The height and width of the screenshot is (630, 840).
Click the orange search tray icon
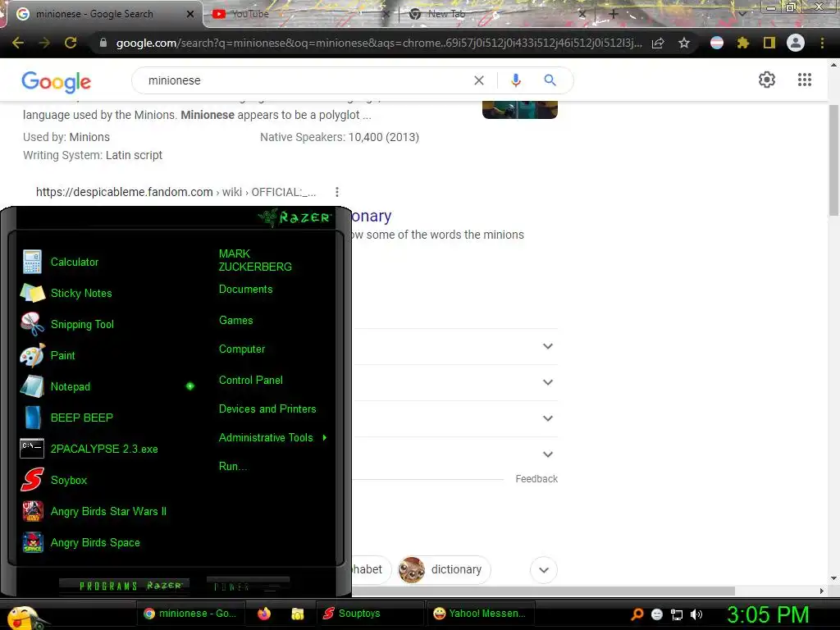coord(637,614)
